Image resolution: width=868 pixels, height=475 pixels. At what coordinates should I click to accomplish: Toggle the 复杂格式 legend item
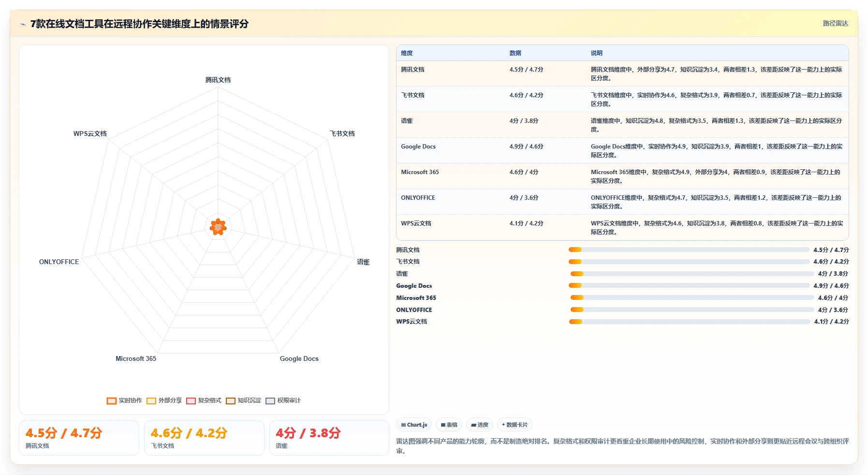pos(204,401)
